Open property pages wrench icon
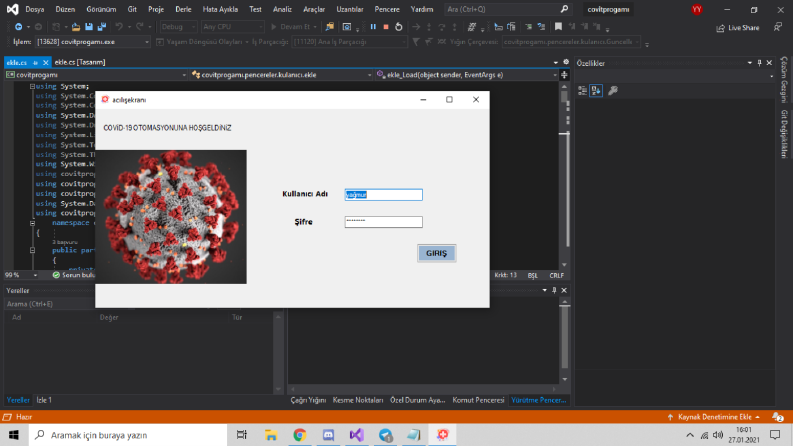The image size is (793, 446). click(613, 91)
